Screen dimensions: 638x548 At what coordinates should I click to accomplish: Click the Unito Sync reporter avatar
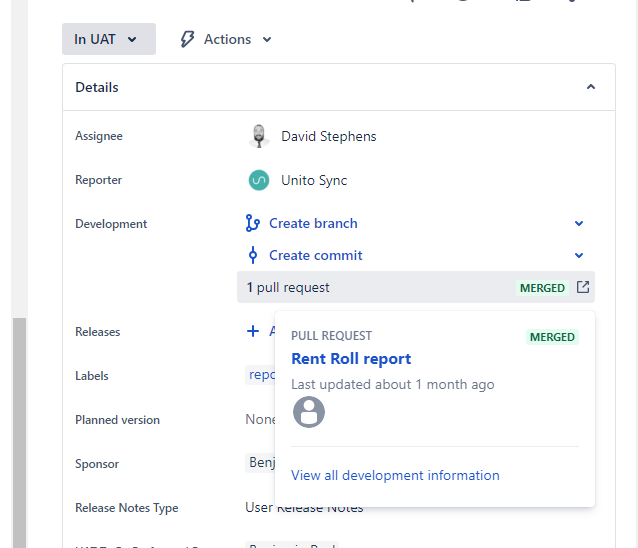pyautogui.click(x=259, y=180)
